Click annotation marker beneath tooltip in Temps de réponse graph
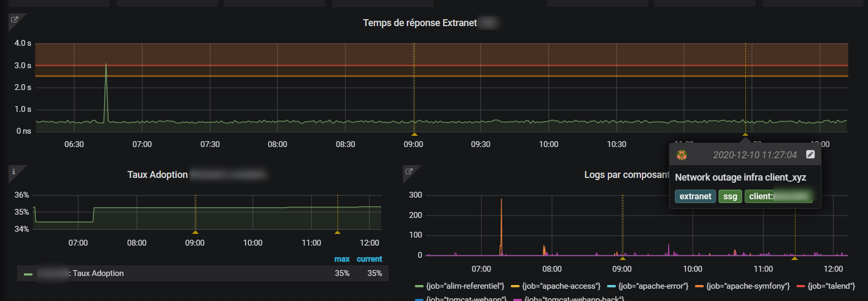The image size is (868, 301). click(745, 134)
